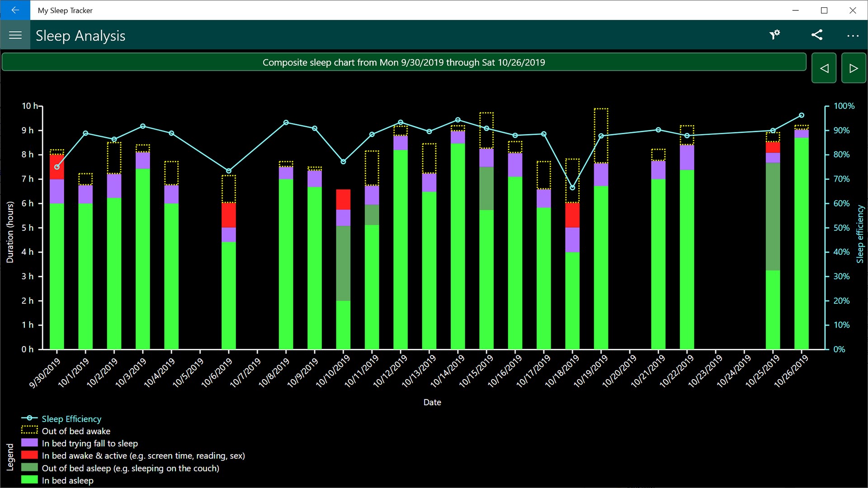Click the back arrow in title bar
Image resolution: width=868 pixels, height=488 pixels.
coord(15,10)
